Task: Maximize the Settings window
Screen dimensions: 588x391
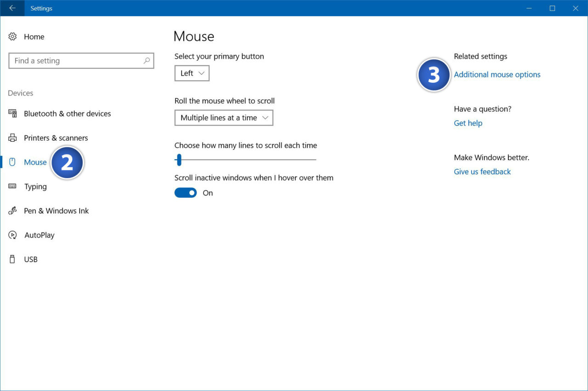Action: (552, 8)
